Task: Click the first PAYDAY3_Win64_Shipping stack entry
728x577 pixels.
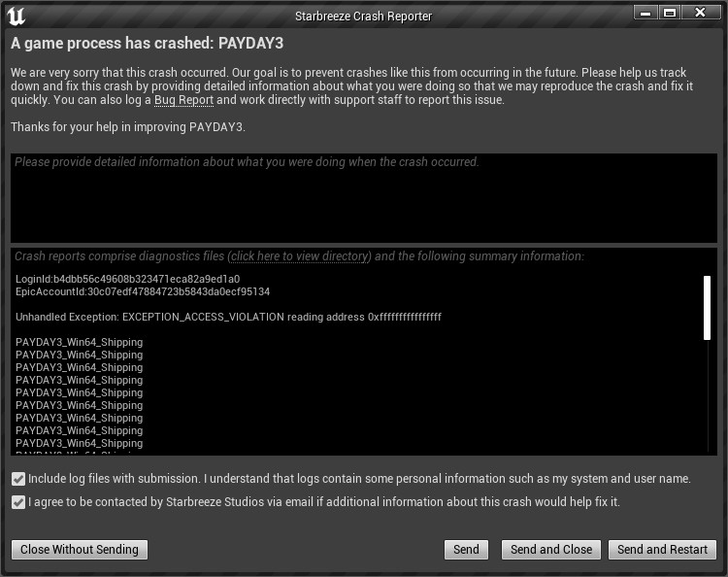Action: [79, 342]
